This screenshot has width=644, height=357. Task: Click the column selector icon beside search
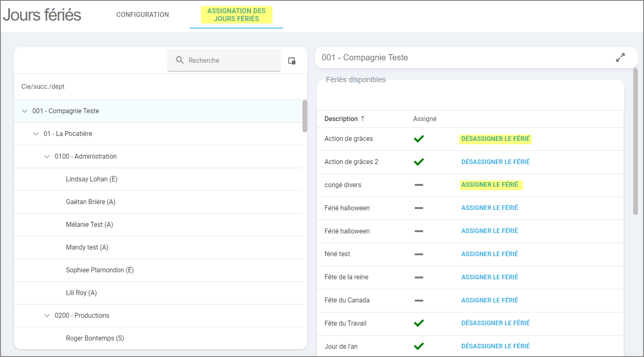click(292, 61)
